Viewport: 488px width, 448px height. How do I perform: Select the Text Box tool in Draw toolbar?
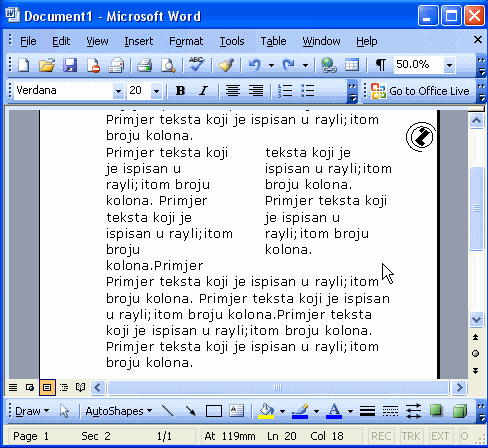click(236, 411)
